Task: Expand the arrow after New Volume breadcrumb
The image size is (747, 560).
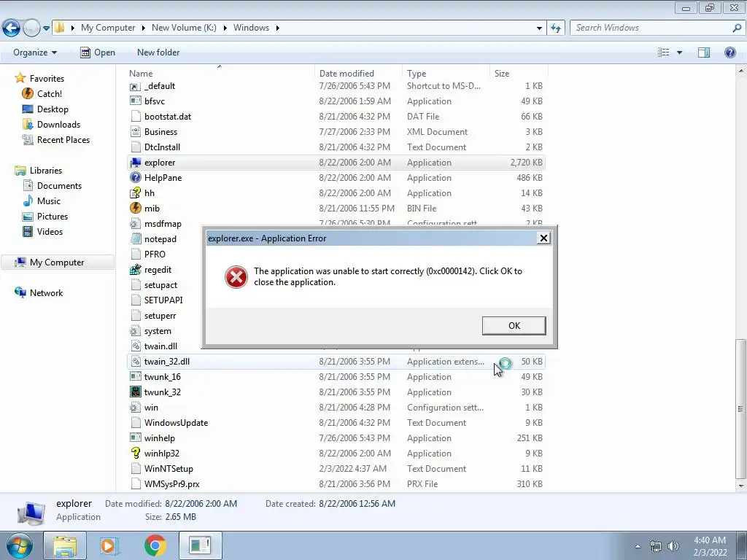Action: click(x=225, y=28)
